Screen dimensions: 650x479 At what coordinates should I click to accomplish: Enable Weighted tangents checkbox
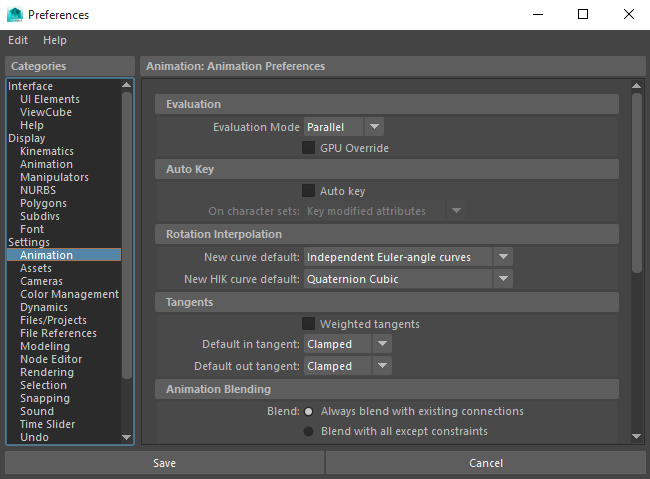click(309, 324)
